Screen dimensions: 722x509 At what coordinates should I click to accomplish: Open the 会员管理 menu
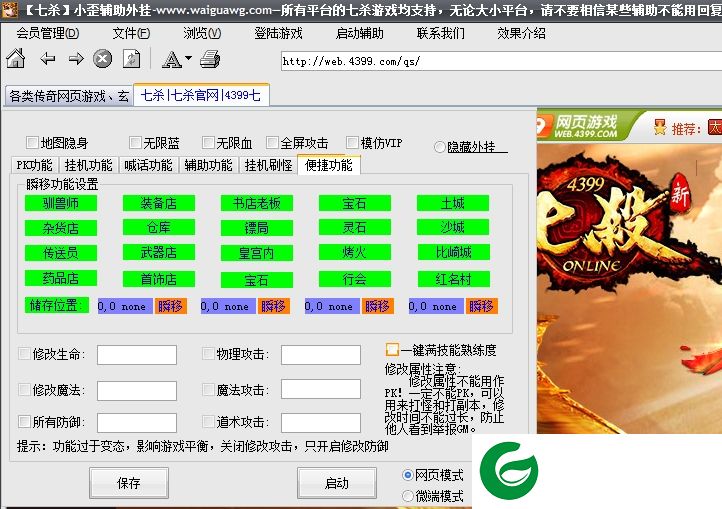[x=48, y=33]
